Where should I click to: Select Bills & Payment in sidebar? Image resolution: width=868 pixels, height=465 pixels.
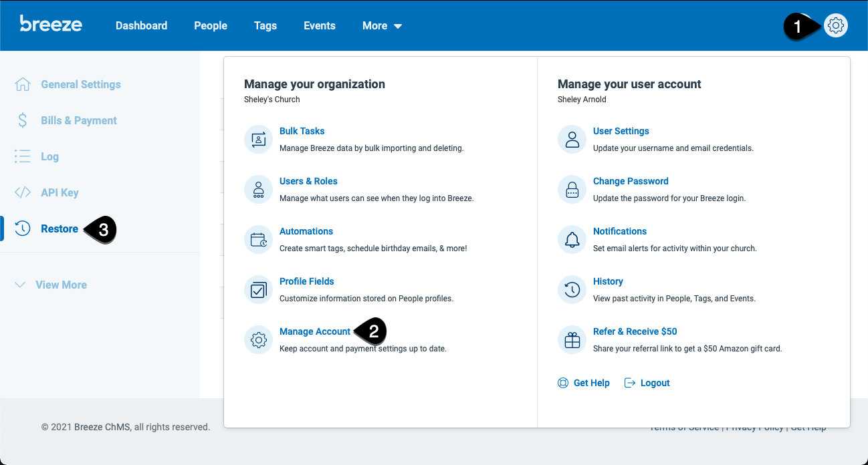[79, 120]
